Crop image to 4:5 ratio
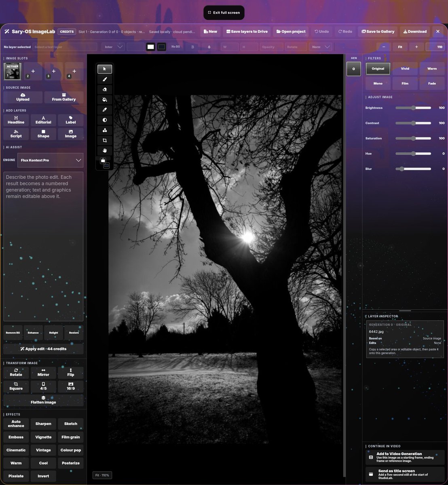Screen dimensions: 448x485 coord(43,386)
